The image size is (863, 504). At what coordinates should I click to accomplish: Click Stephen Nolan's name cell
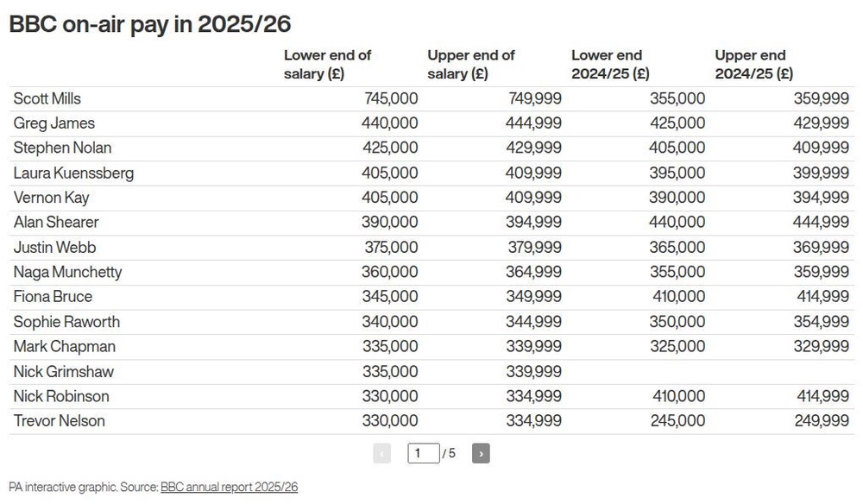(x=62, y=148)
